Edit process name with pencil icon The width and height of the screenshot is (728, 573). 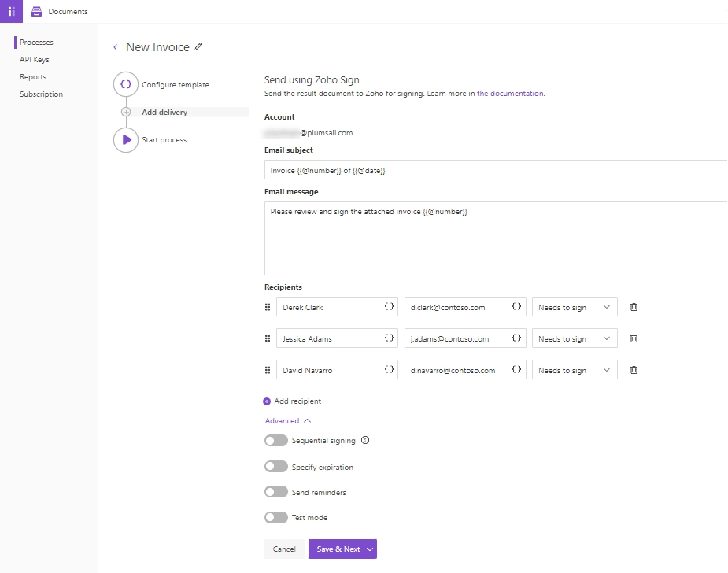click(198, 46)
